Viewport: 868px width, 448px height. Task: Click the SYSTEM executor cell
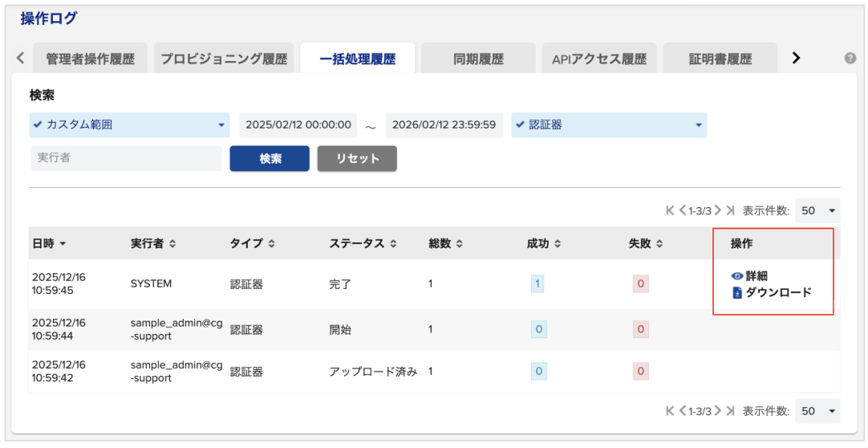tap(151, 283)
